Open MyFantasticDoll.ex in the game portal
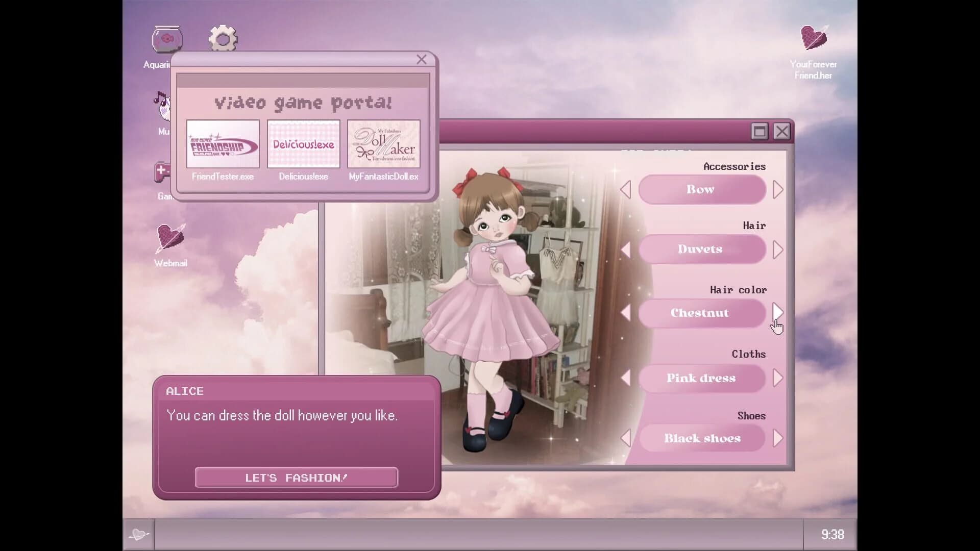 384,144
